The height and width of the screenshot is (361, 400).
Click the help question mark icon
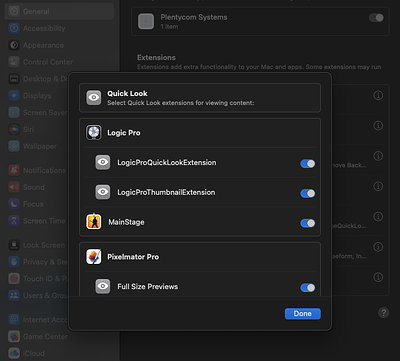click(384, 313)
